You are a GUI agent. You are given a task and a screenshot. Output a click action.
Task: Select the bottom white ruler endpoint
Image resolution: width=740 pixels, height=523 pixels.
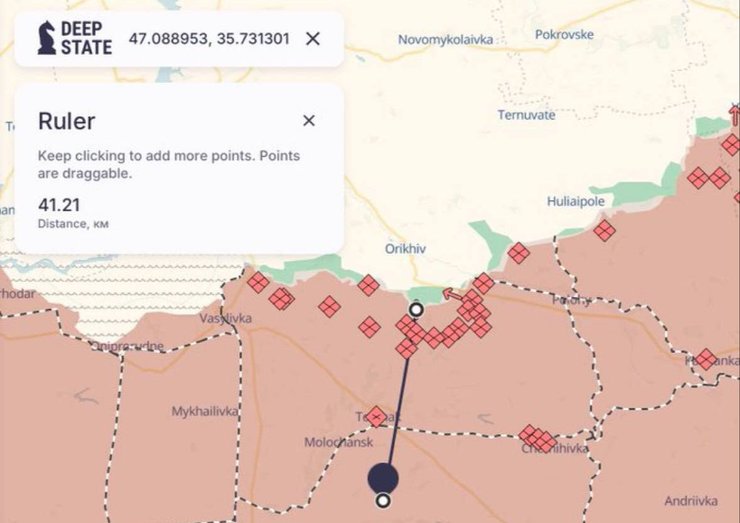pyautogui.click(x=383, y=500)
